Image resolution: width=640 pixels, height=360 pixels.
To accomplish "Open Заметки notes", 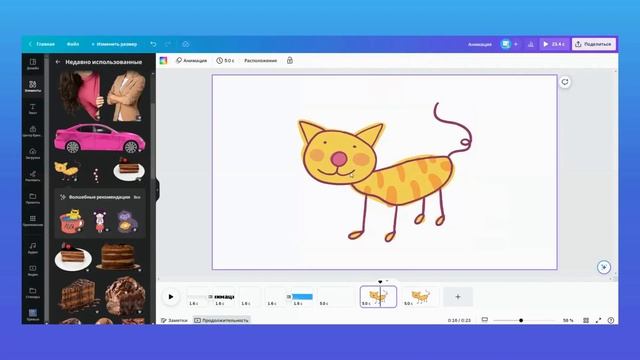I will tap(174, 320).
